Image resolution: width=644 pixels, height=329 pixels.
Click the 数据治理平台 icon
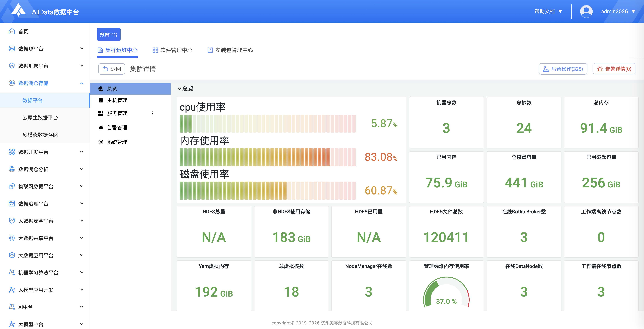tap(12, 204)
